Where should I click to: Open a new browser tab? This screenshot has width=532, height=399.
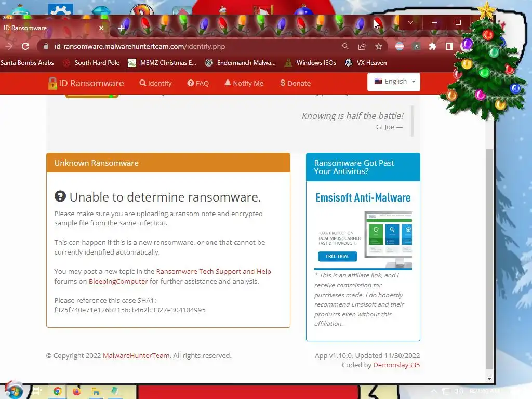[121, 29]
